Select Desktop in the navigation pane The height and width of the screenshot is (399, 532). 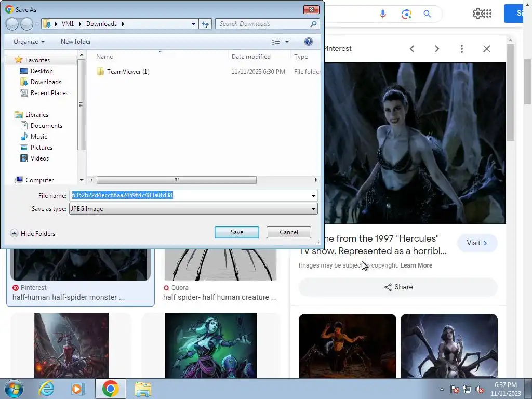pos(42,71)
